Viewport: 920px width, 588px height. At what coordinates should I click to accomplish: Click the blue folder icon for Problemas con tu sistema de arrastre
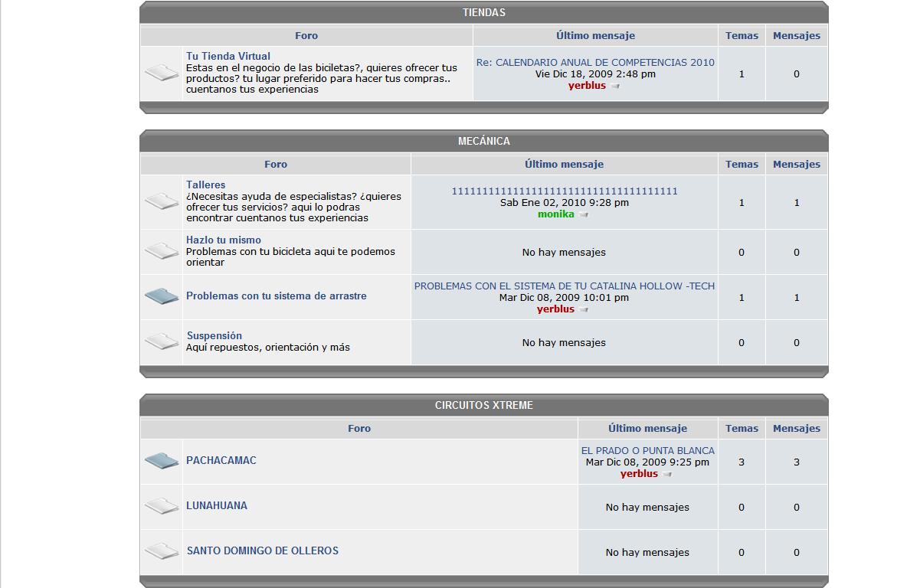tap(162, 296)
